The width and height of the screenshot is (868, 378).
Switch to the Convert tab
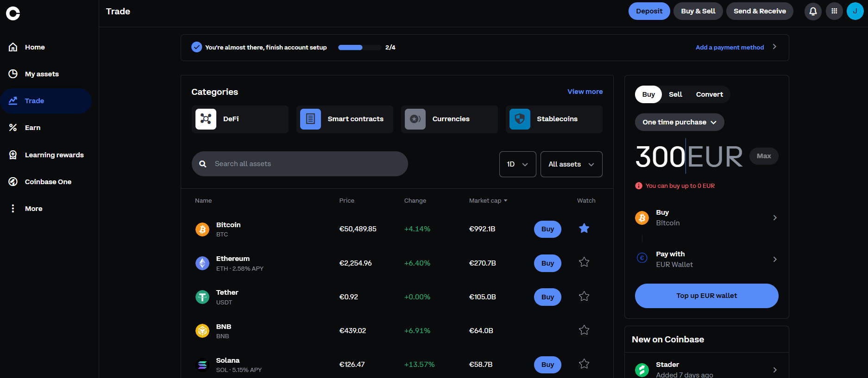(x=709, y=94)
